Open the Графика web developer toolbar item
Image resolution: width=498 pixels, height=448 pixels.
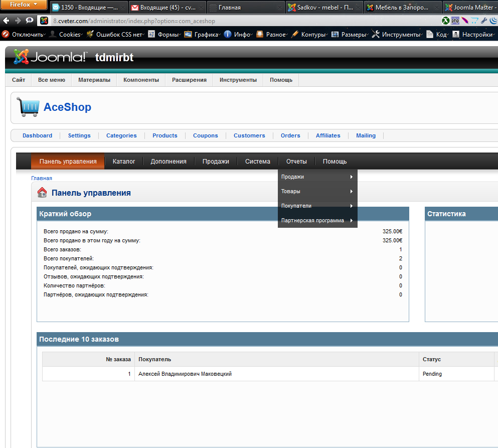202,35
